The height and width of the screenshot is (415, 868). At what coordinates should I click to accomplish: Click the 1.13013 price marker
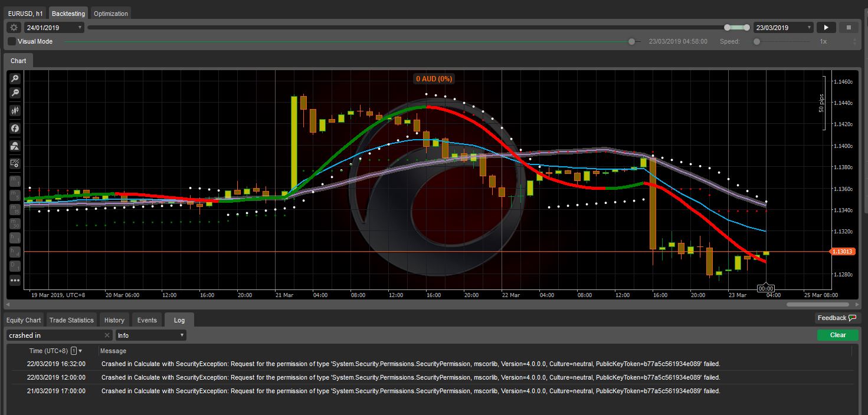(x=841, y=252)
